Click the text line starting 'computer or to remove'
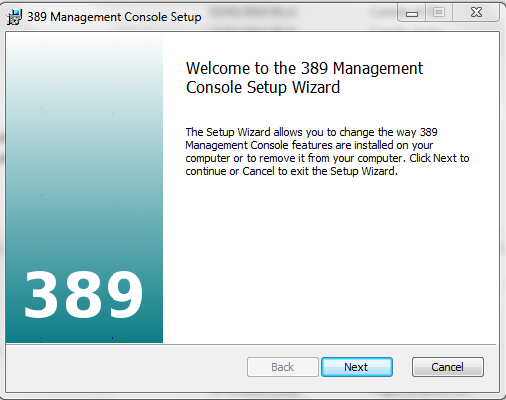 point(327,158)
